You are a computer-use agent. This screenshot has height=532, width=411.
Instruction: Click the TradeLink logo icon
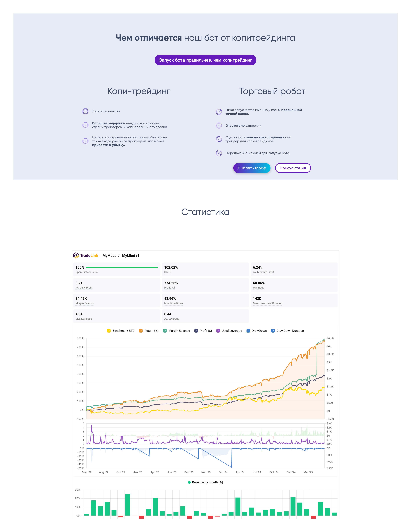76,255
